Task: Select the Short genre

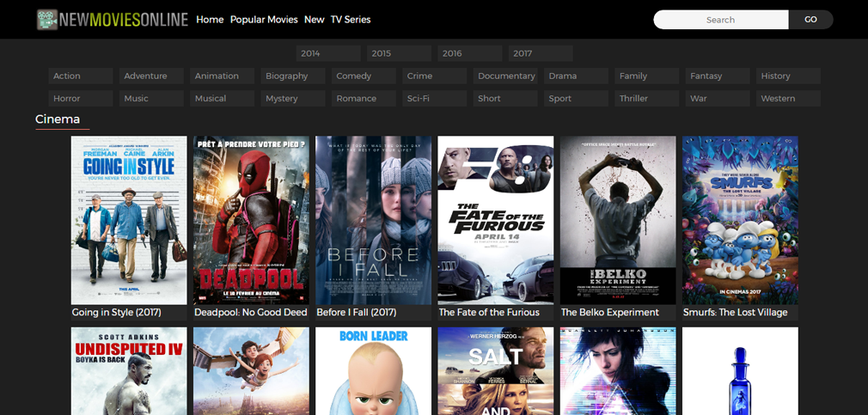Action: 505,99
